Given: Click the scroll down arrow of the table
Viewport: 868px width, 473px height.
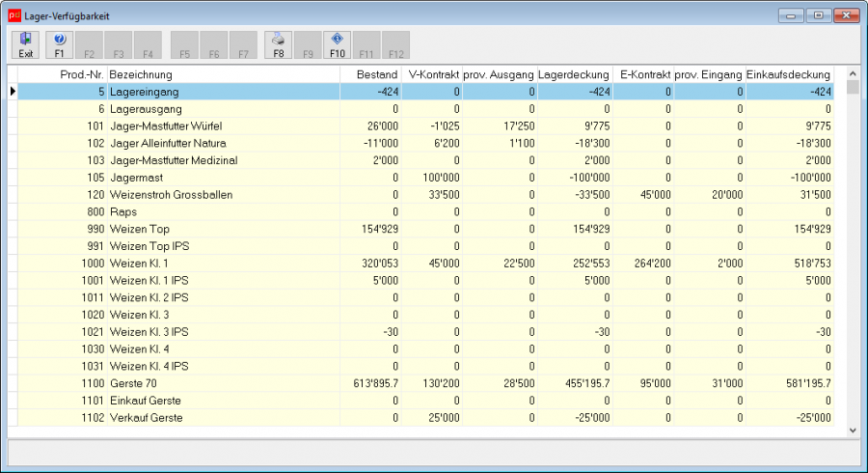Looking at the screenshot, I should (853, 431).
